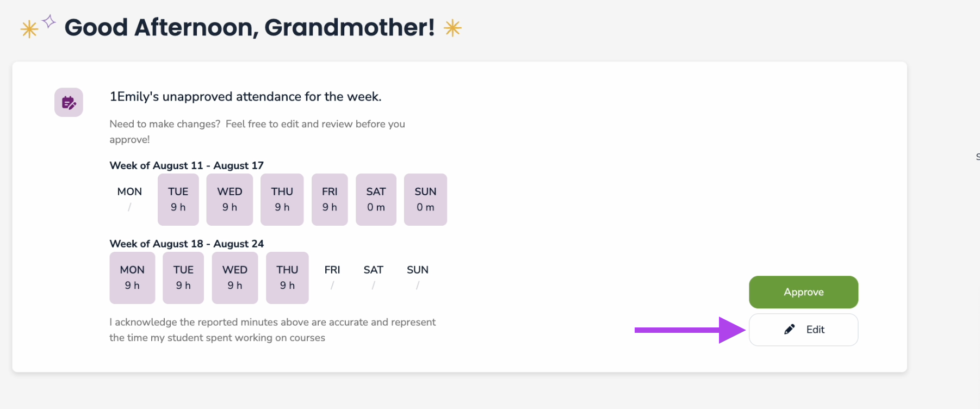Viewport: 980px width, 409px height.
Task: Open Edit to change attendance hours
Action: pos(803,330)
